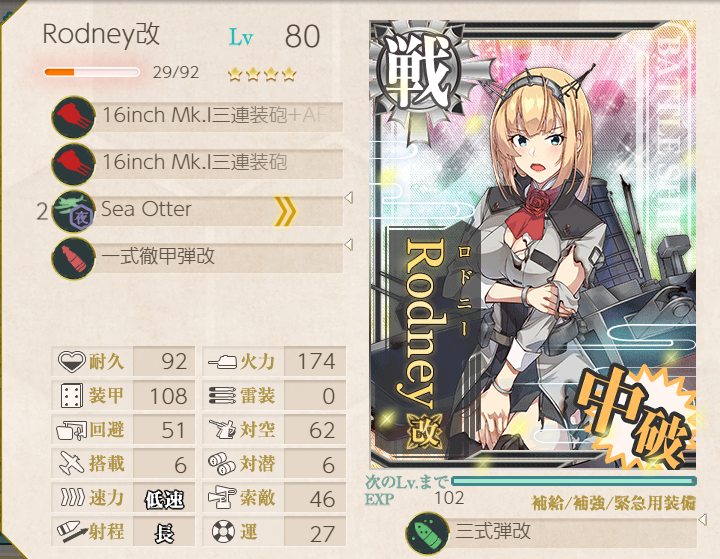The image size is (720, 559).
Task: Click the 火力 firepower turret icon
Action: point(222,362)
